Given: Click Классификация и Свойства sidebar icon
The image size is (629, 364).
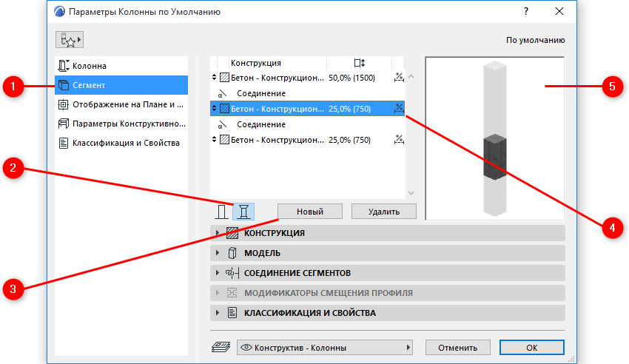Looking at the screenshot, I should click(x=64, y=143).
